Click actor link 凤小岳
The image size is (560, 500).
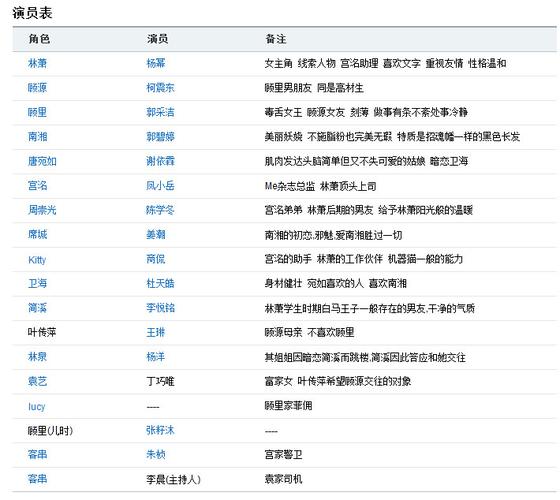click(x=160, y=186)
